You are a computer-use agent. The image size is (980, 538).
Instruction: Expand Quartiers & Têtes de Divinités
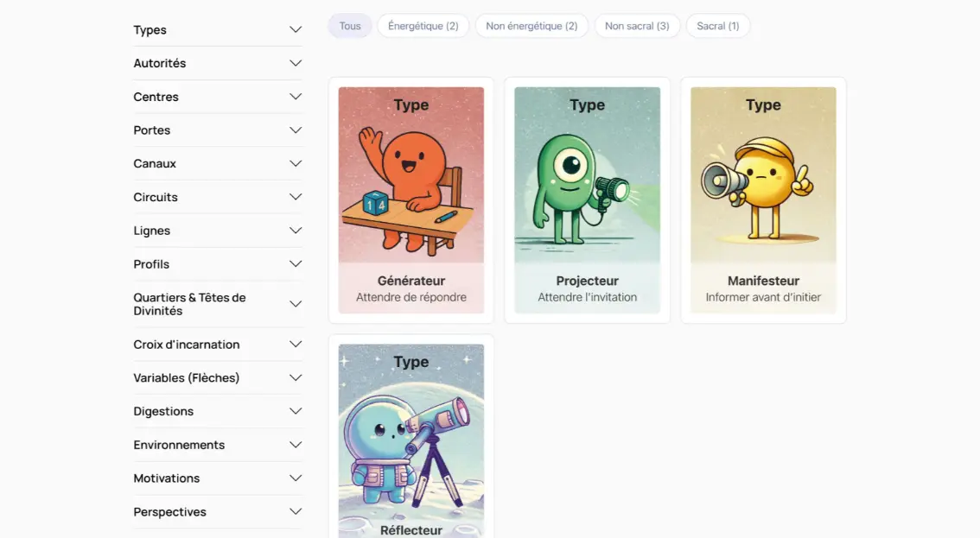point(218,304)
